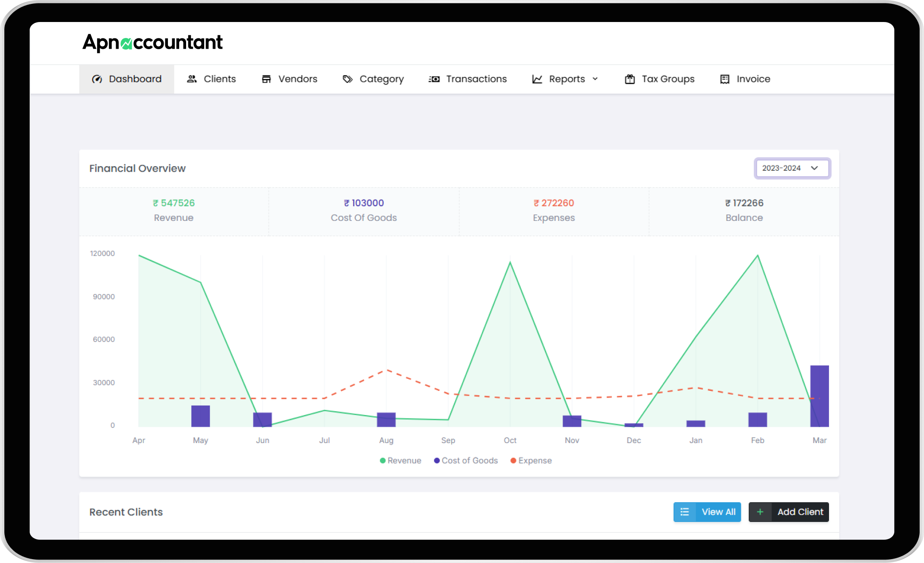
Task: Toggle Expense series in chart legend
Action: (x=531, y=461)
